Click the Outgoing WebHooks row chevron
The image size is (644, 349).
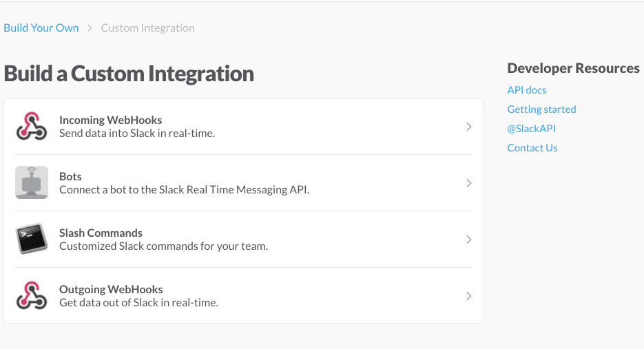[468, 296]
